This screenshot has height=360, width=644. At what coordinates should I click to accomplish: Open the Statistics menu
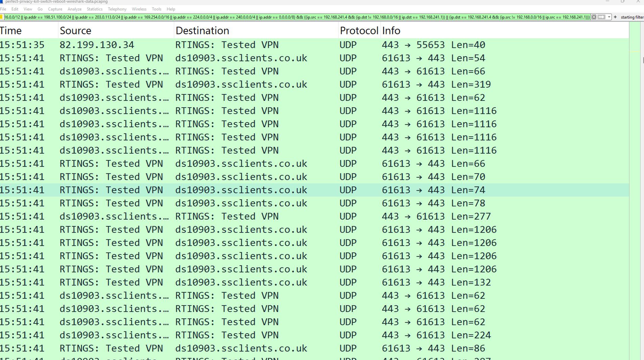tap(94, 9)
